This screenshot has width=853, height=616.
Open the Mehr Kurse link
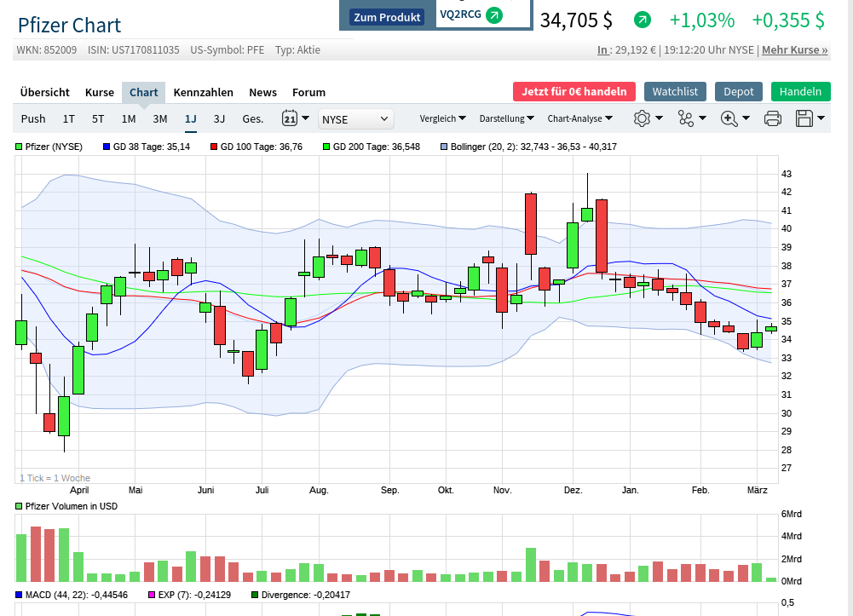(795, 50)
